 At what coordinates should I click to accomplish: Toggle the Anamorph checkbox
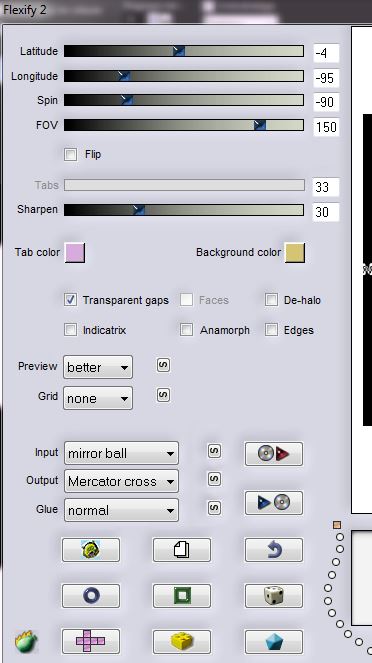pos(186,330)
